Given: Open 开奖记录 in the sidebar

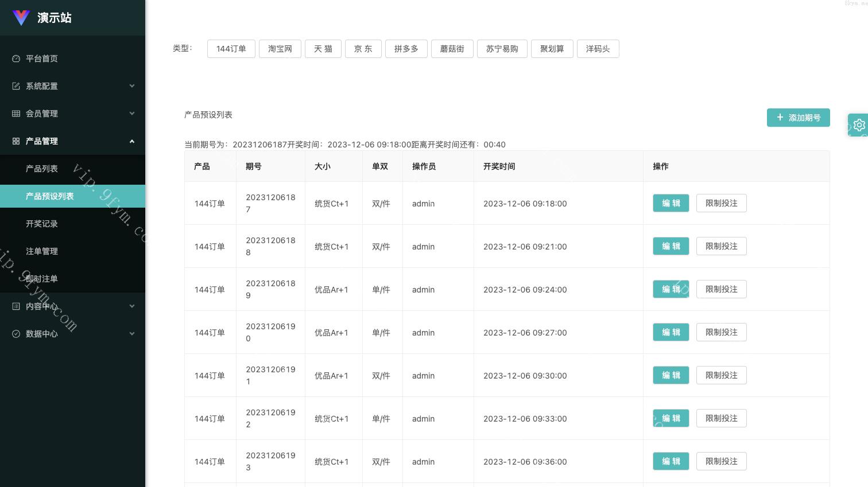Looking at the screenshot, I should (42, 224).
